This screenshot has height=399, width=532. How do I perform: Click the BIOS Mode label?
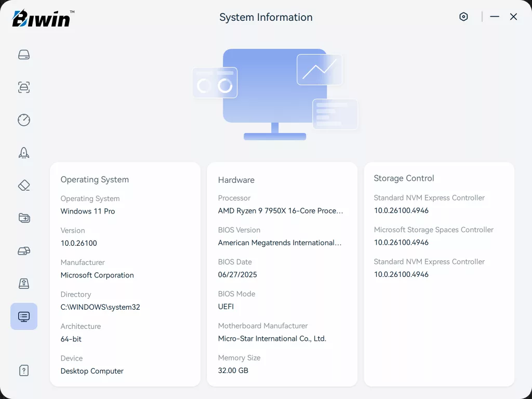tap(236, 294)
